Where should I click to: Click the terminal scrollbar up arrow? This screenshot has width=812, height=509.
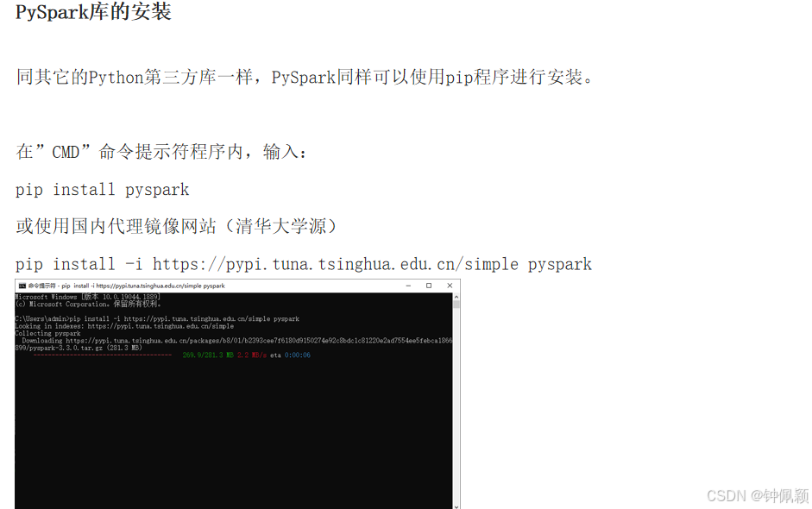pyautogui.click(x=456, y=298)
